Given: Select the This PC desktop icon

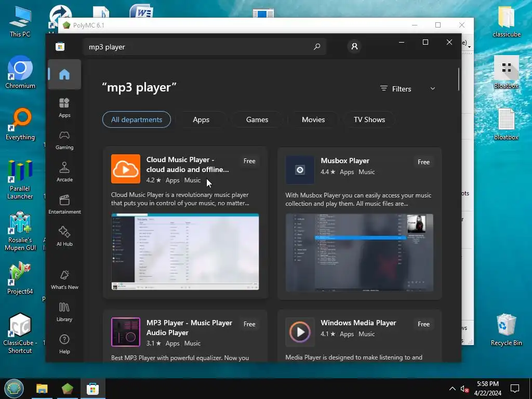Looking at the screenshot, I should click(20, 21).
